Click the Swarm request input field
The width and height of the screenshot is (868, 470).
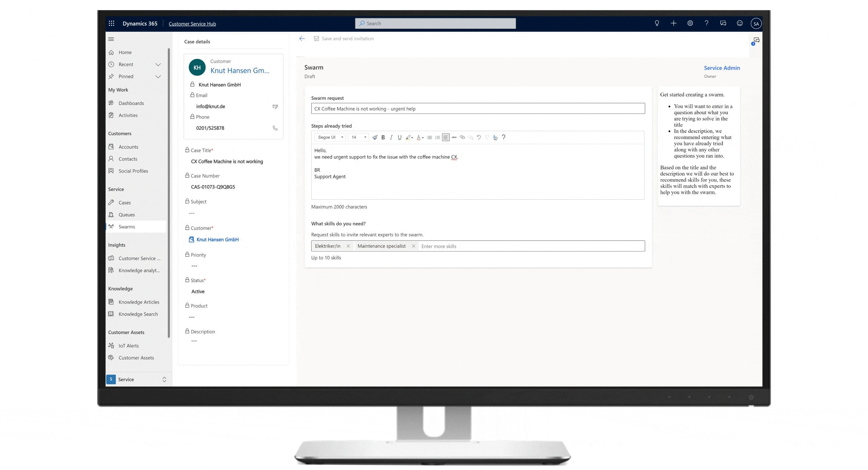pyautogui.click(x=477, y=108)
